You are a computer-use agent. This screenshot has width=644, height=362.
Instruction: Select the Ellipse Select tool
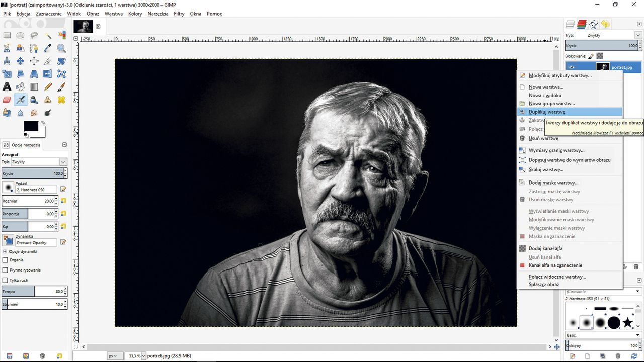(20, 35)
